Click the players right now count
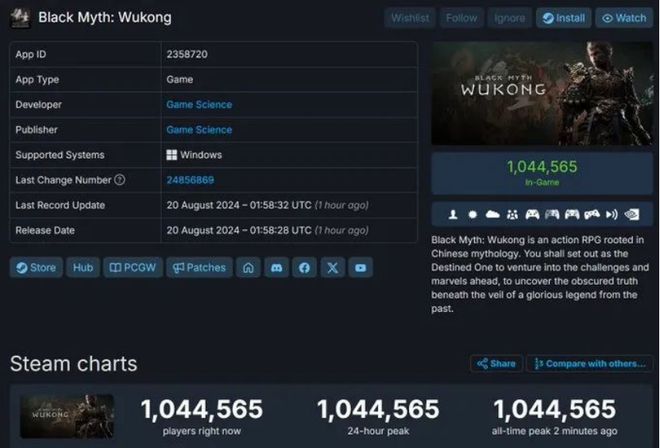Screen dimensions: 660x448 point(202,409)
